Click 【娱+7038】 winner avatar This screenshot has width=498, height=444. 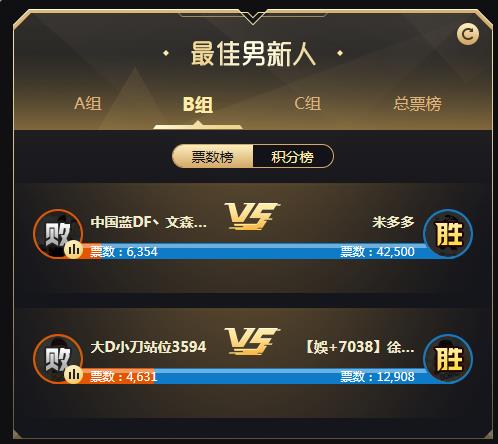tap(448, 359)
